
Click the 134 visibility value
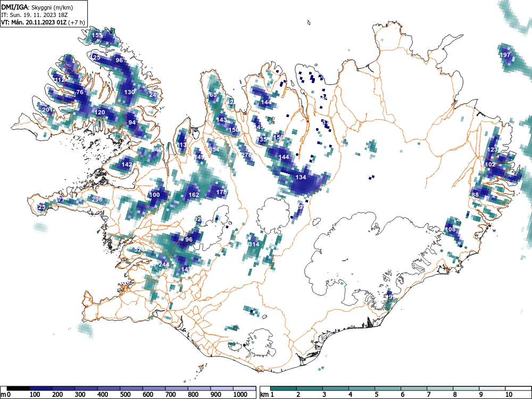(301, 177)
